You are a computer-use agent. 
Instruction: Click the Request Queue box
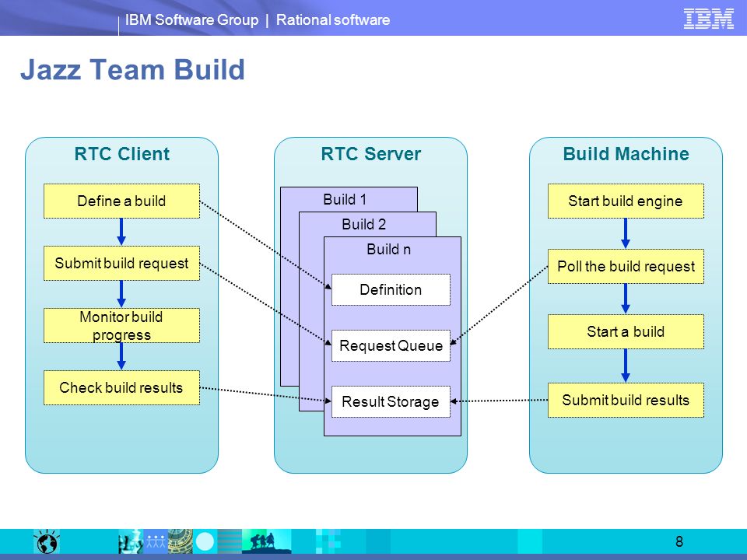[391, 345]
